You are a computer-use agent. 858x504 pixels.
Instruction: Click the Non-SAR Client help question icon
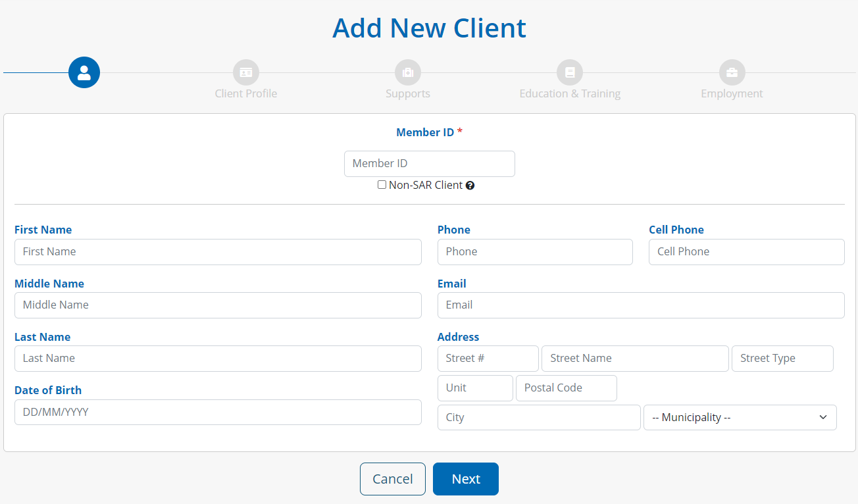pyautogui.click(x=470, y=186)
